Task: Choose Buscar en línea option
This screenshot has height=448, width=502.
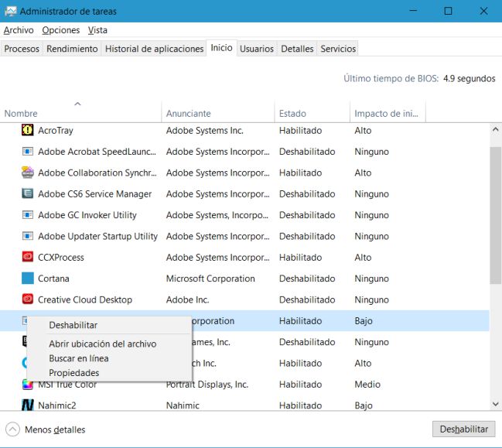Action: [x=110, y=358]
